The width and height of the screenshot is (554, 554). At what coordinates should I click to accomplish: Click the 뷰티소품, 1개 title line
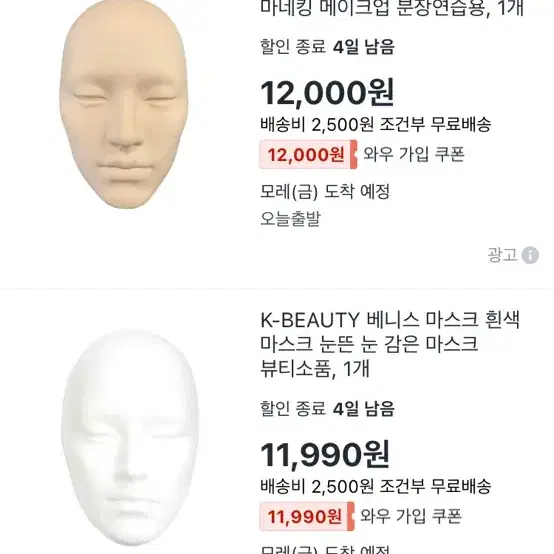point(315,369)
